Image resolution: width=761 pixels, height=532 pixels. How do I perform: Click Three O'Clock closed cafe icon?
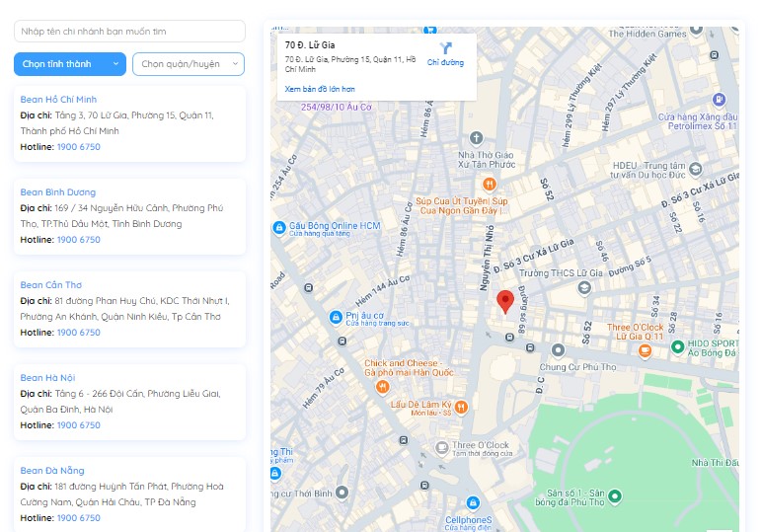click(441, 447)
